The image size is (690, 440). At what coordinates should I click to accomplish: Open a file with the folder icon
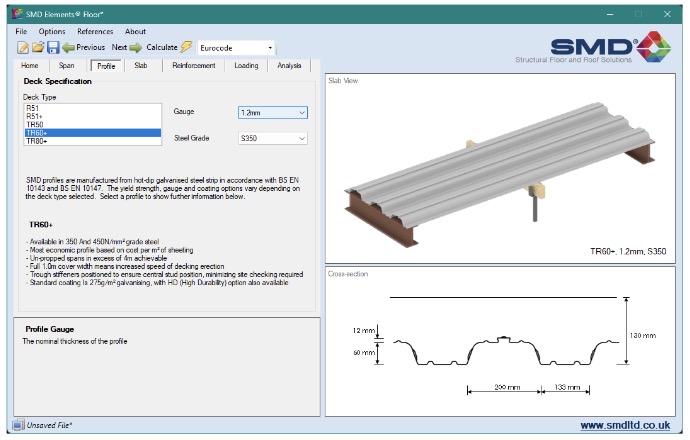click(x=38, y=47)
